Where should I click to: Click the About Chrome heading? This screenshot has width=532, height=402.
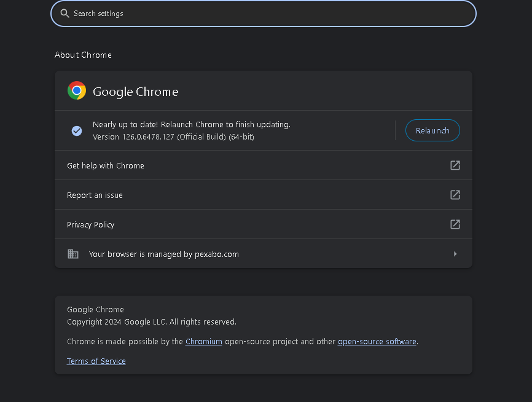click(x=83, y=55)
